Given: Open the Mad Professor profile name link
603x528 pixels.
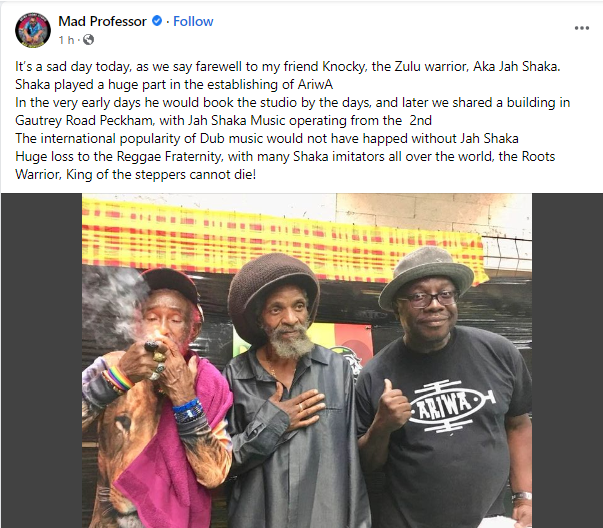Looking at the screenshot, I should pyautogui.click(x=102, y=21).
